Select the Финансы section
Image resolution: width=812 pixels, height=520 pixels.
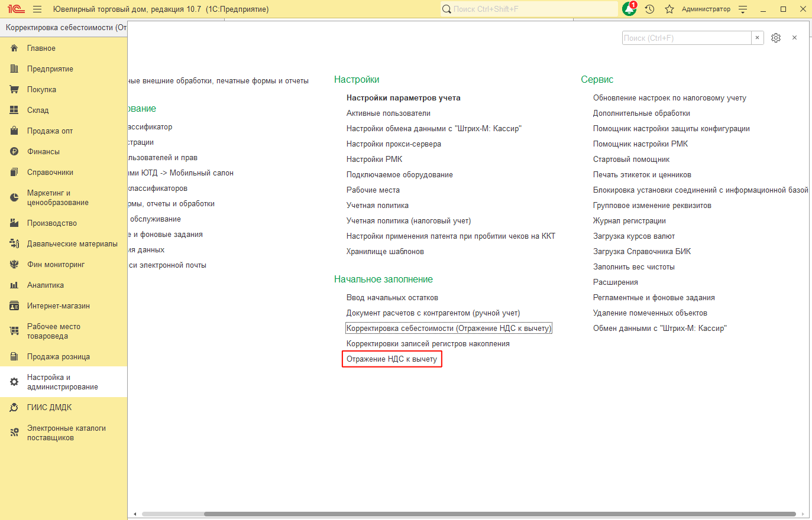click(63, 152)
